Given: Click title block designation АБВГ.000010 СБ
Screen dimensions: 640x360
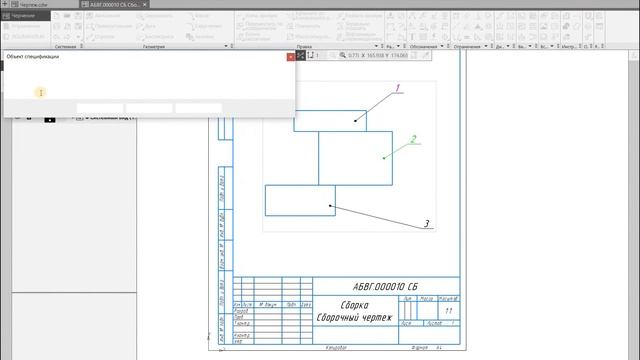Looking at the screenshot, I should tap(385, 287).
